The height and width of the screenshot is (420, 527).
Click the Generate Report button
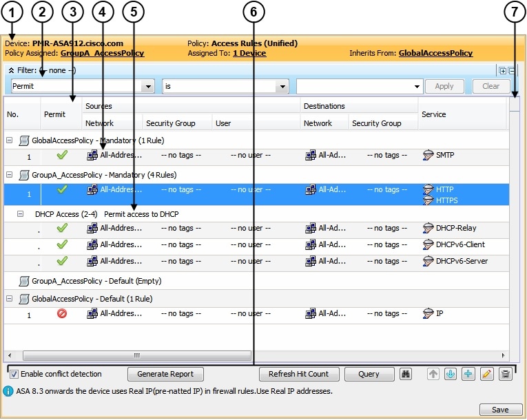pyautogui.click(x=165, y=374)
